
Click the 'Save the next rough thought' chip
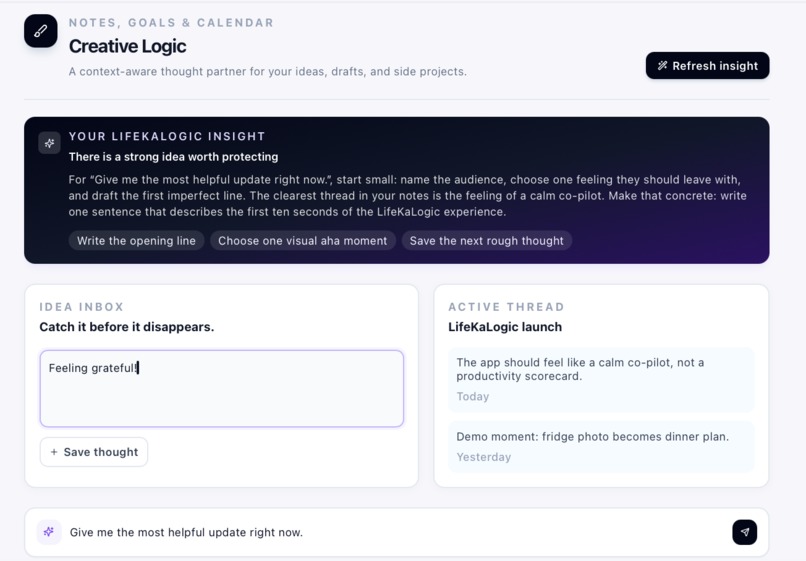click(486, 241)
